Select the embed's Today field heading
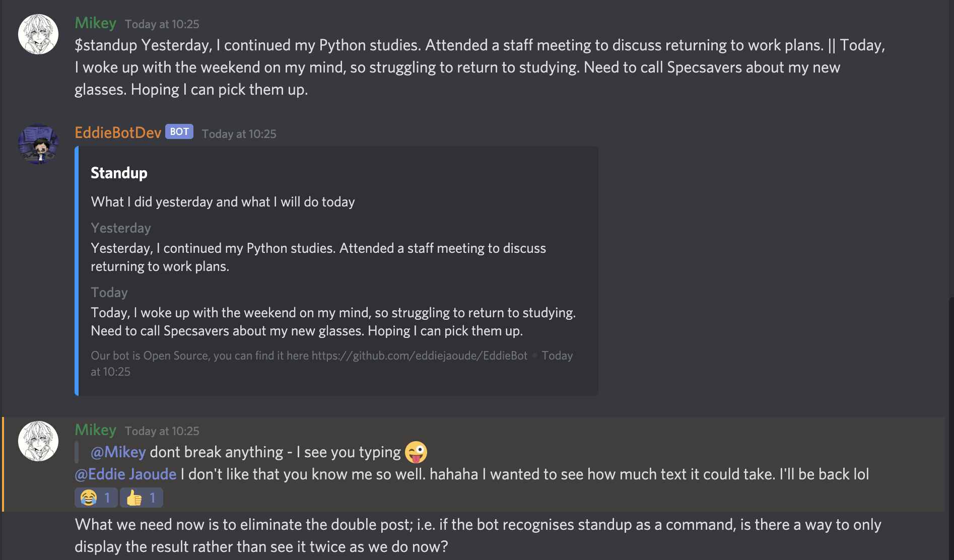The width and height of the screenshot is (954, 560). coord(109,293)
